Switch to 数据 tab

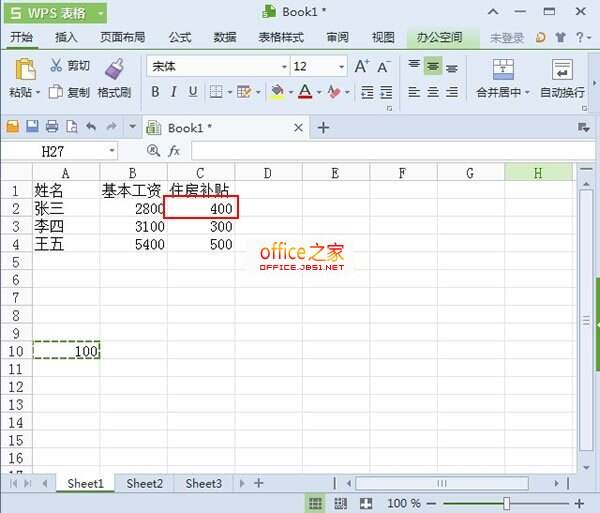(x=225, y=37)
